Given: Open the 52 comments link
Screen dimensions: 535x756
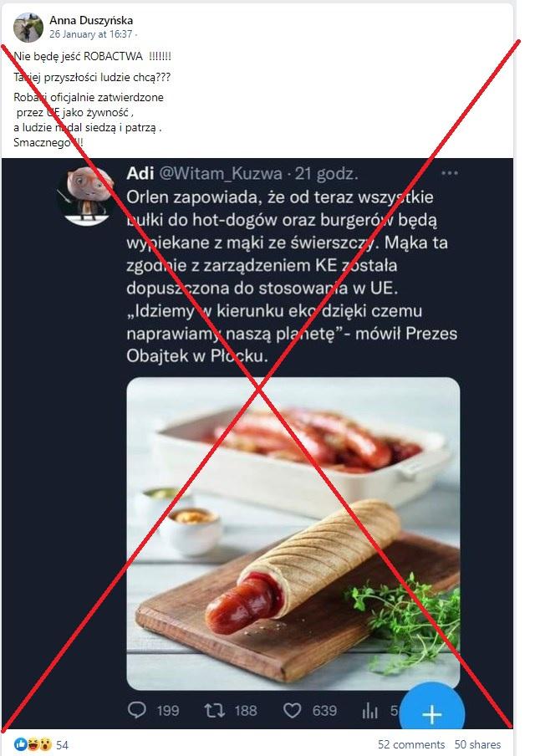Looking at the screenshot, I should click(x=411, y=744).
